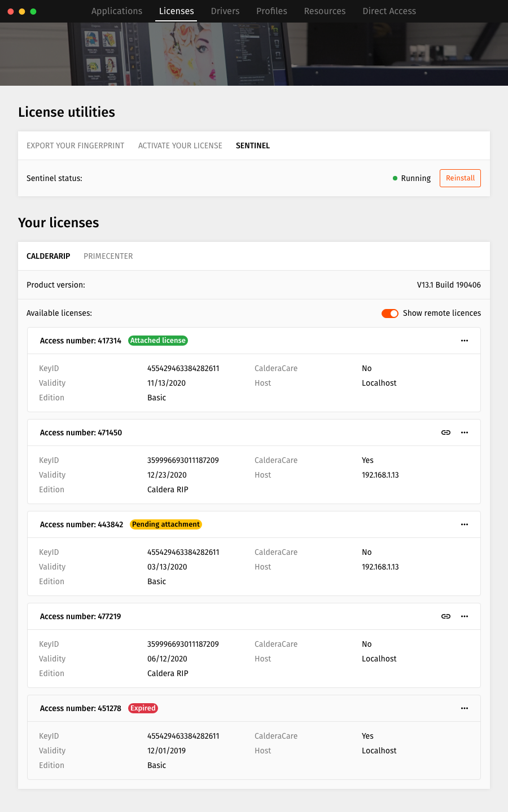
Task: Click KeyID value in license 417314
Action: [183, 368]
